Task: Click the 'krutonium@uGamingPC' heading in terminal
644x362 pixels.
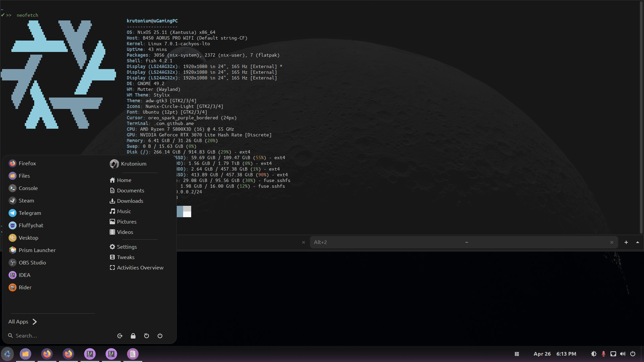Action: tap(152, 21)
